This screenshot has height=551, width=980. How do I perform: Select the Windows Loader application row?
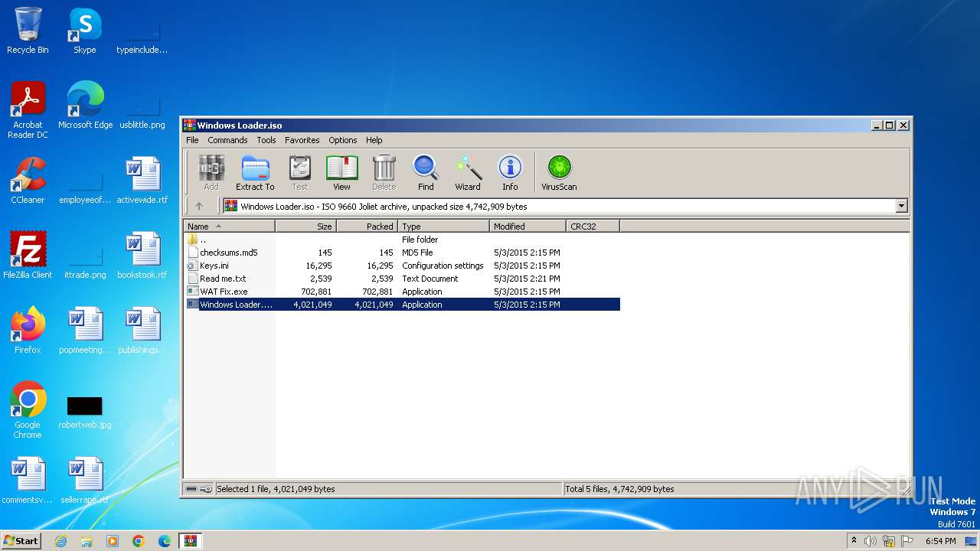[x=402, y=305]
